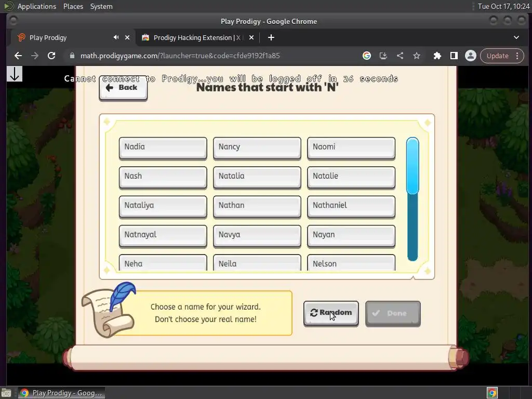Click the dark scrollbar track below thumb
The image size is (532, 399).
coord(413,228)
